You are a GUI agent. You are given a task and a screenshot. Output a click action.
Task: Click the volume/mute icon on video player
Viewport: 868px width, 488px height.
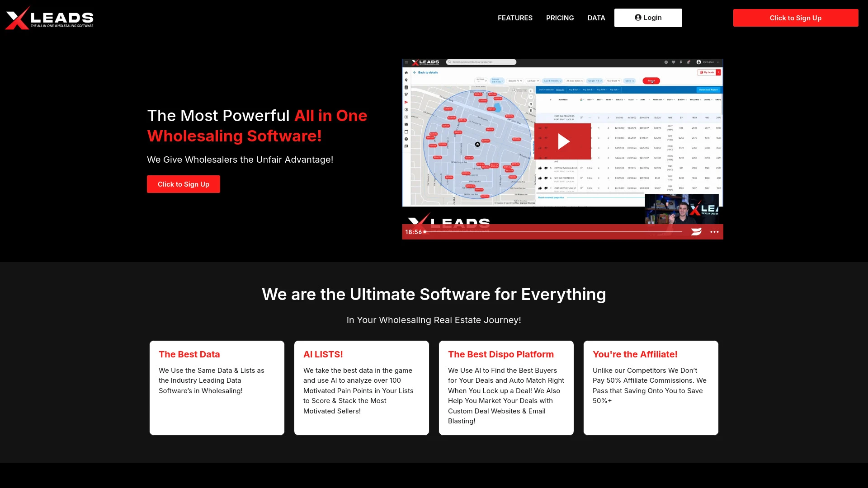(695, 231)
